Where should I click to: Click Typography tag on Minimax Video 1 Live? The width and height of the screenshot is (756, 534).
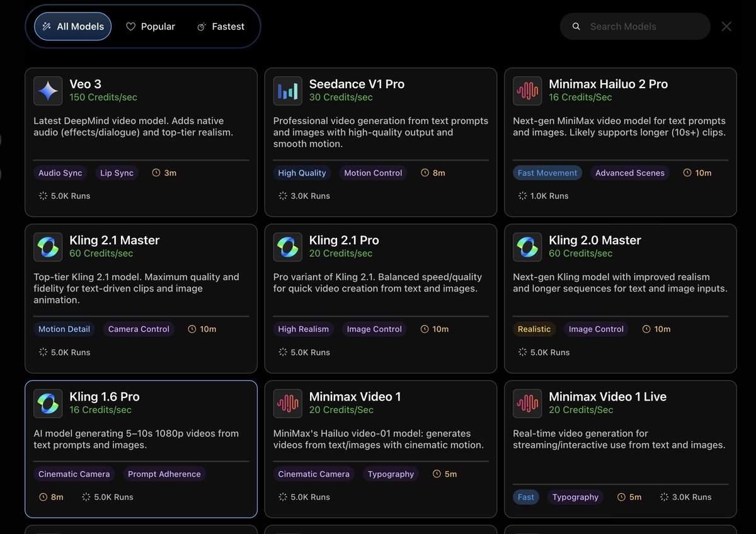[x=575, y=497]
